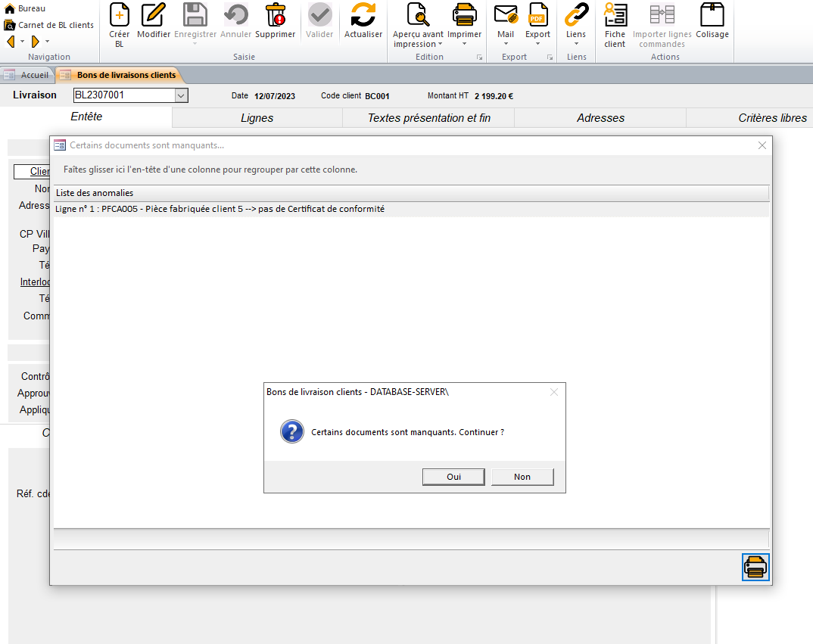Switch to the Lignes tab
This screenshot has height=644, width=813.
(257, 118)
